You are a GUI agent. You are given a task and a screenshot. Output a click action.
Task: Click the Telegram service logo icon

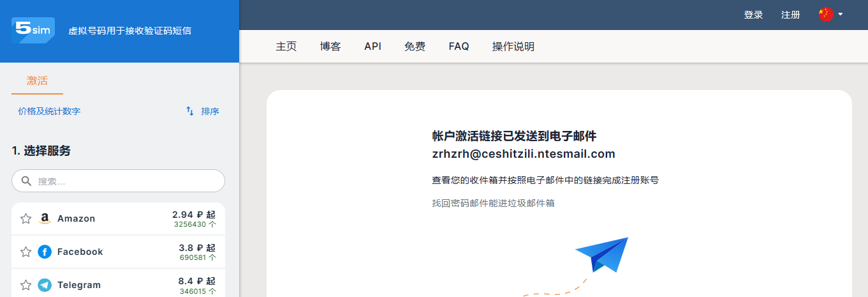point(45,286)
